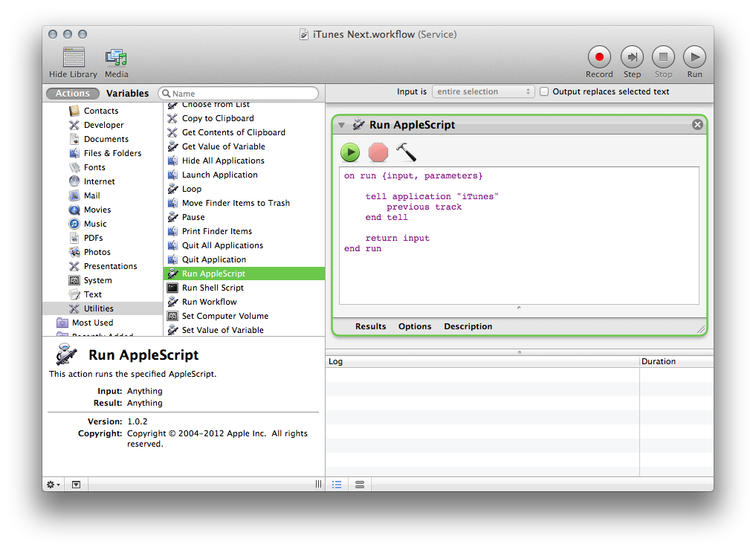Screen dimensions: 756x550
Task: Click the iTunes Next.workflow title document icon
Action: tap(304, 35)
